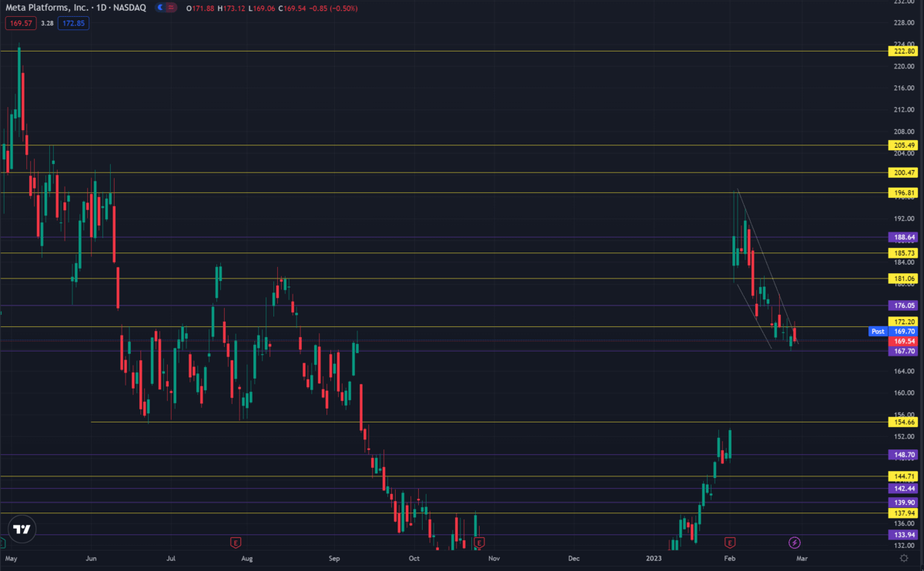Select the 222.80 price level label

coord(902,52)
